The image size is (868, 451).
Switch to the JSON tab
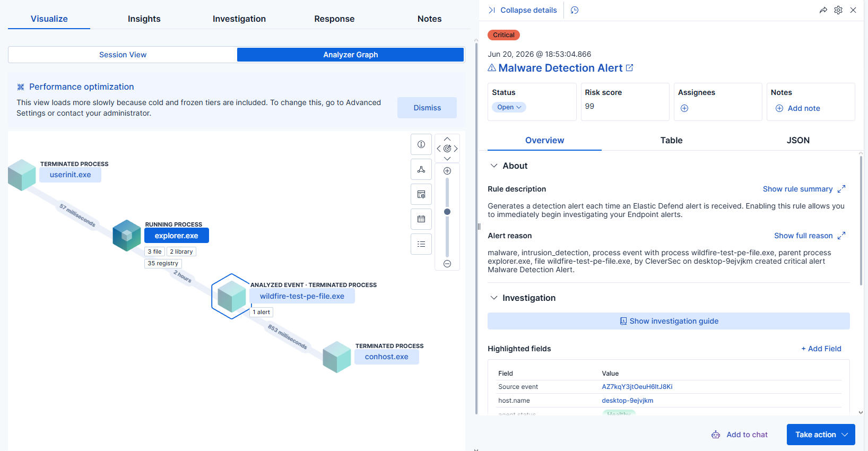pos(798,140)
